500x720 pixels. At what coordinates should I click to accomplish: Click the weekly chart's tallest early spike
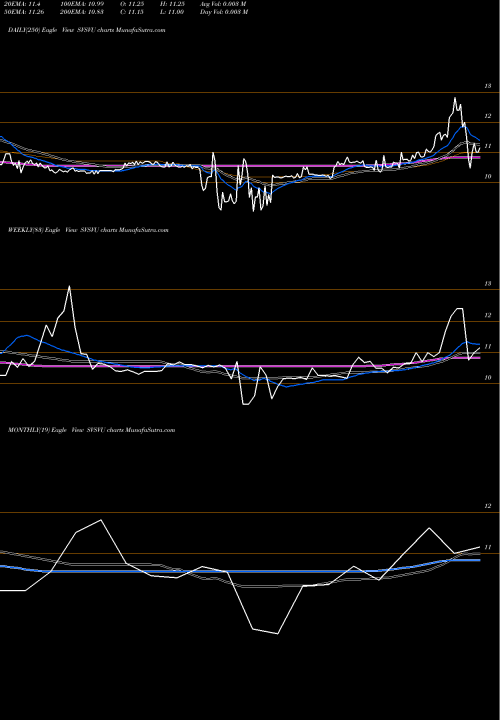click(x=69, y=287)
